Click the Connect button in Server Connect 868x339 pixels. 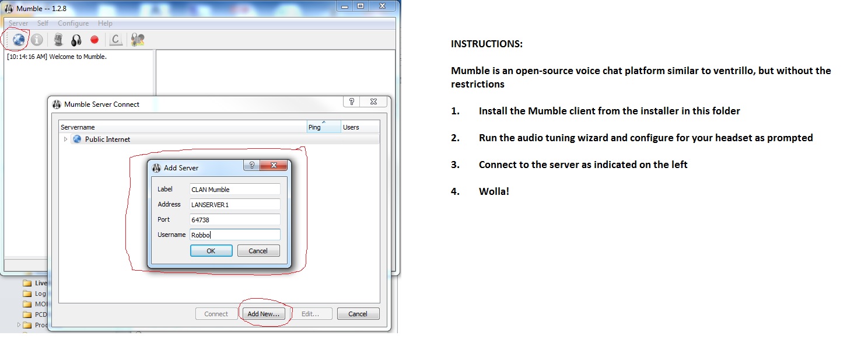point(216,314)
